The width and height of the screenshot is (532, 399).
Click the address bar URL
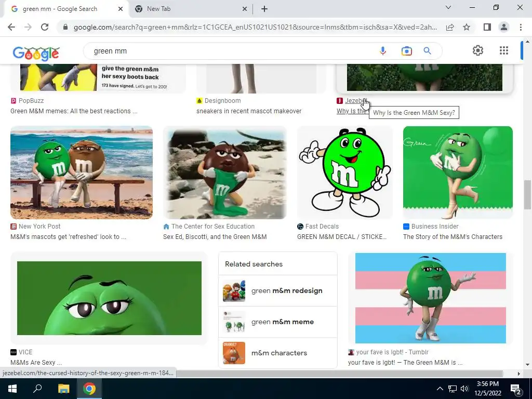coord(255,27)
